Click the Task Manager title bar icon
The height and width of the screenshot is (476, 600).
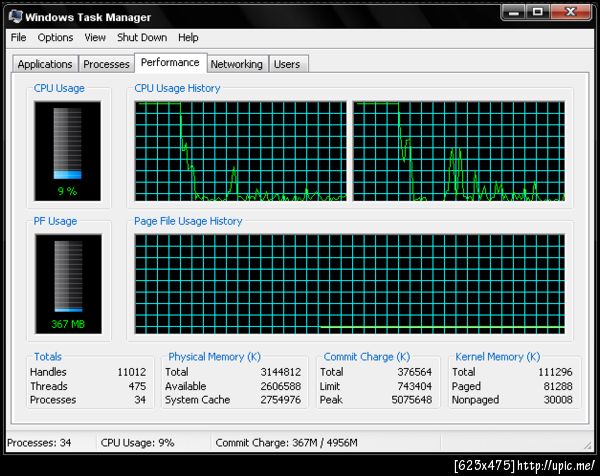click(16, 16)
